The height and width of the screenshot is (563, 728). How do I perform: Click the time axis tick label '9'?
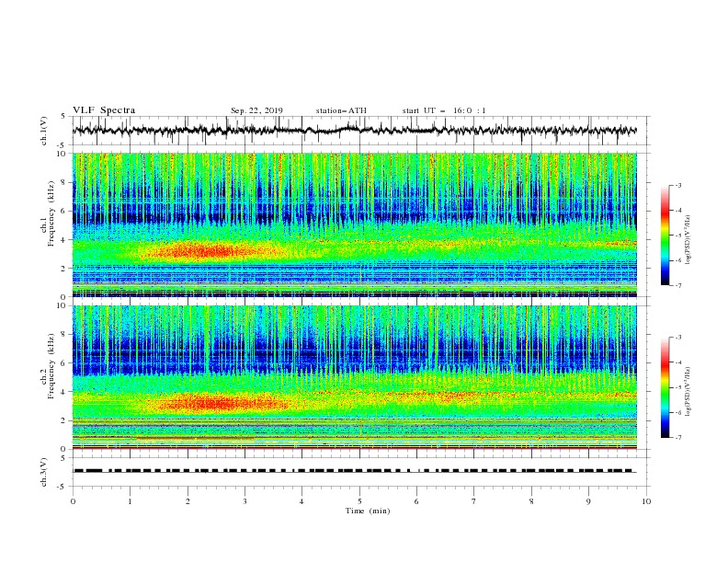point(588,501)
